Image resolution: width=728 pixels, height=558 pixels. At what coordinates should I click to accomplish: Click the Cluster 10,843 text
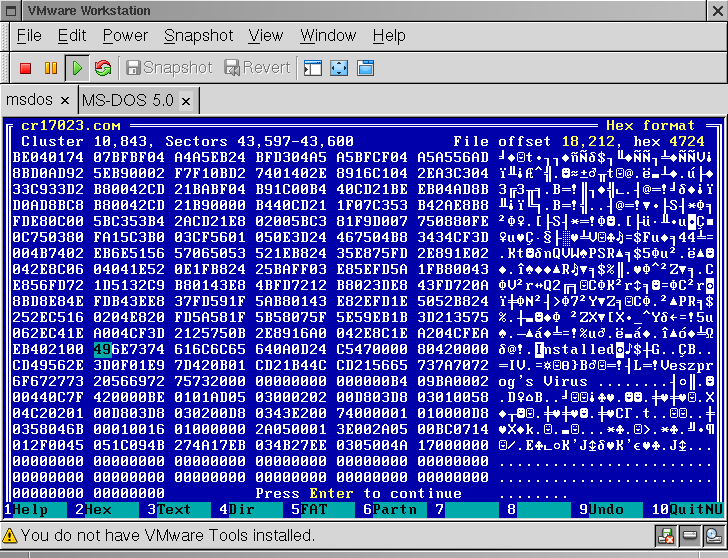pyautogui.click(x=84, y=141)
